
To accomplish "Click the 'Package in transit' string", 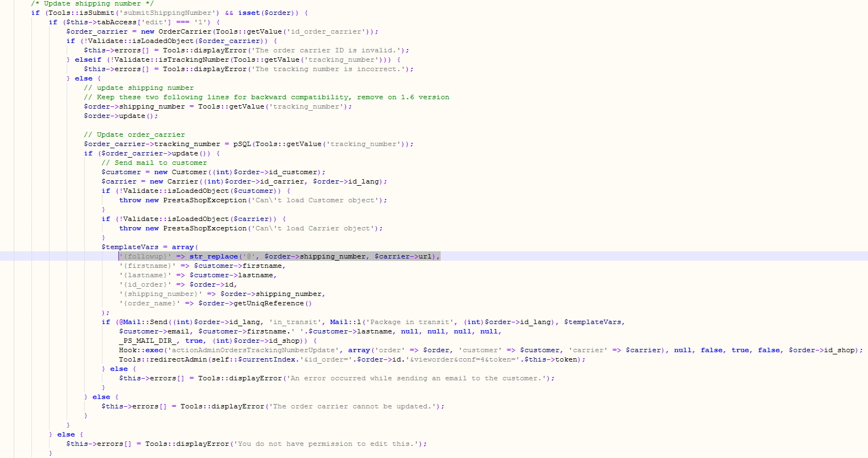I will (x=409, y=322).
